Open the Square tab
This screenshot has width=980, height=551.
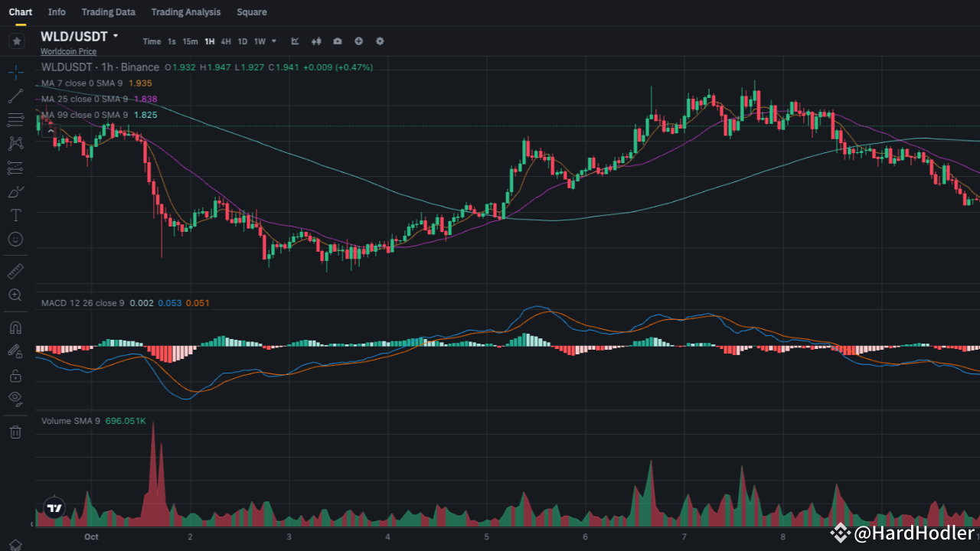coord(252,12)
